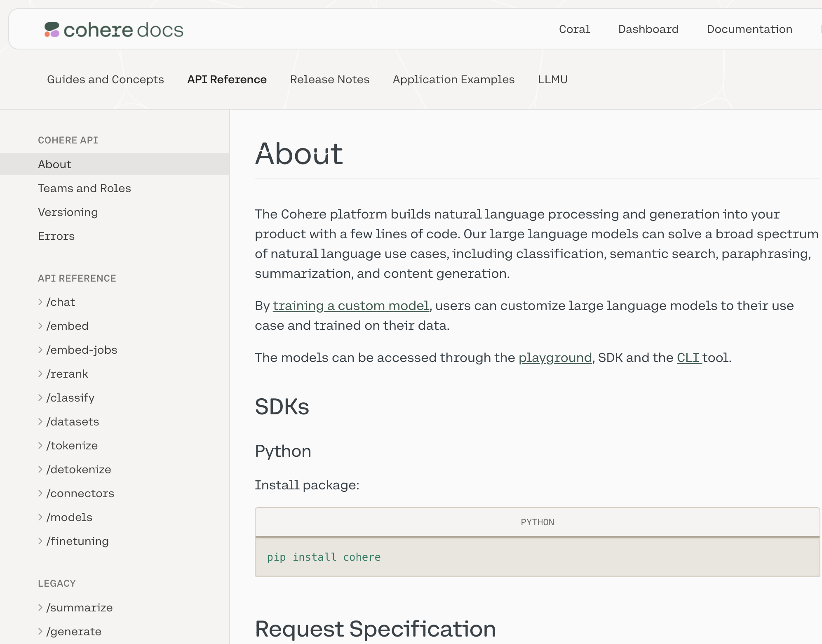Expand the /models chevron
The image size is (822, 644).
(x=40, y=517)
